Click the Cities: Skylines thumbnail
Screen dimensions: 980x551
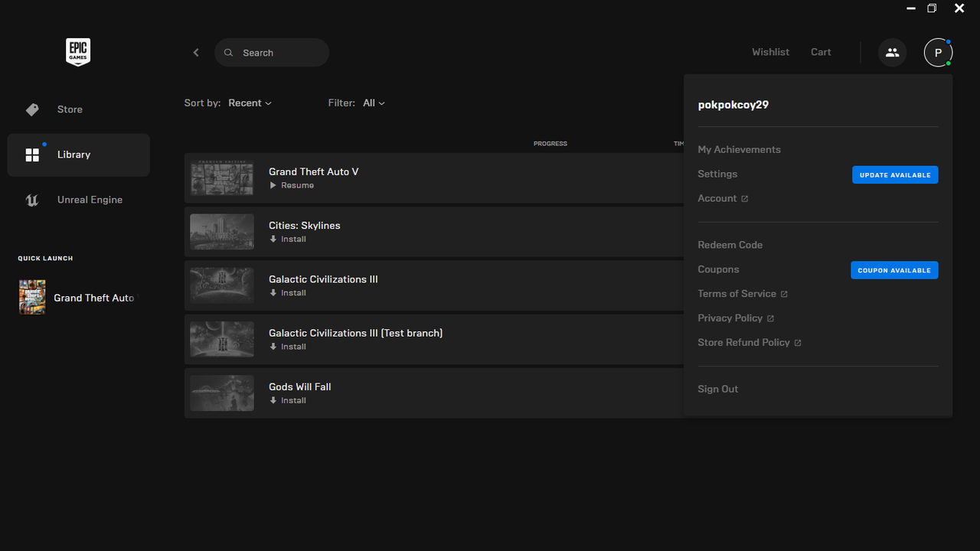(x=222, y=232)
